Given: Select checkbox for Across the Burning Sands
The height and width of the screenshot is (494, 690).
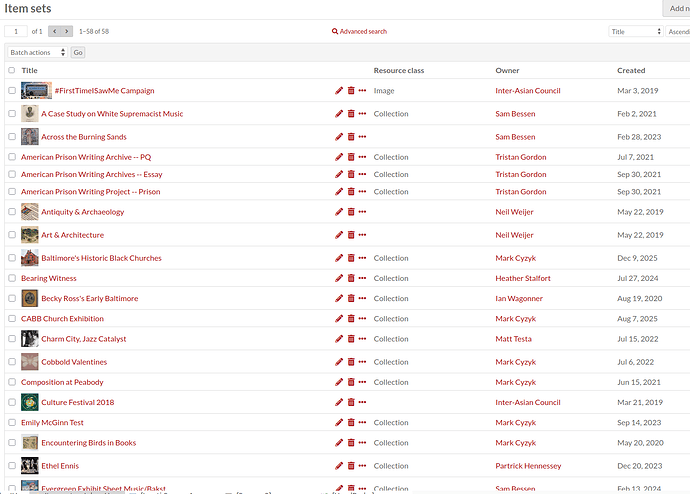Looking at the screenshot, I should click(12, 137).
